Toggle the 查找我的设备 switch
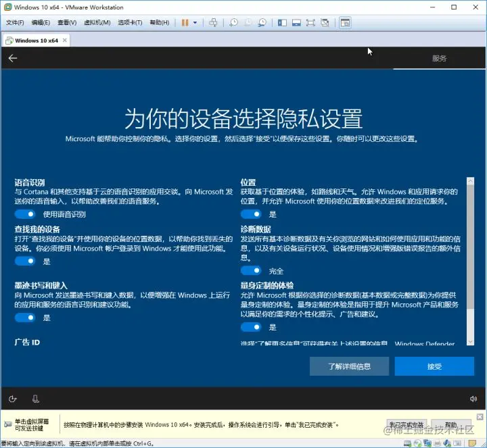The image size is (487, 448). point(25,262)
